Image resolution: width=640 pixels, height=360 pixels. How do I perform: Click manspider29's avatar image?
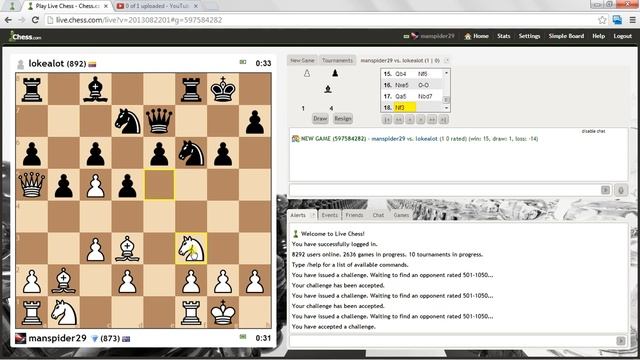tap(21, 338)
